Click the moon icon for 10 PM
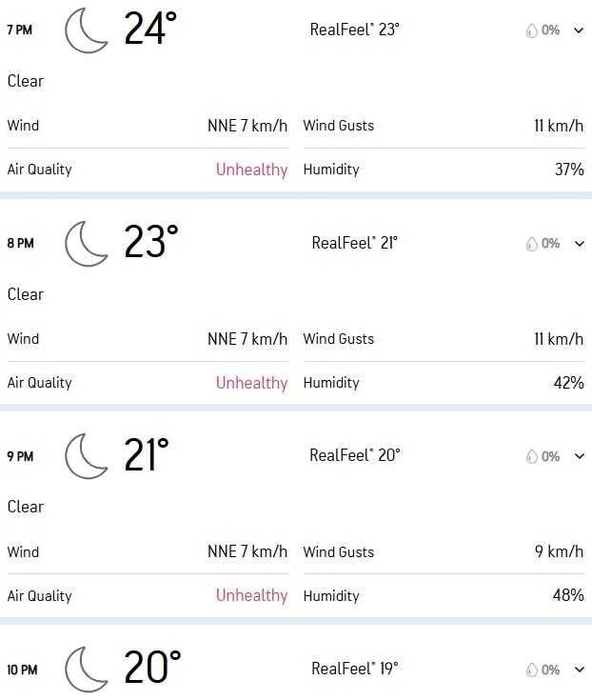This screenshot has height=700, width=592. 87,669
